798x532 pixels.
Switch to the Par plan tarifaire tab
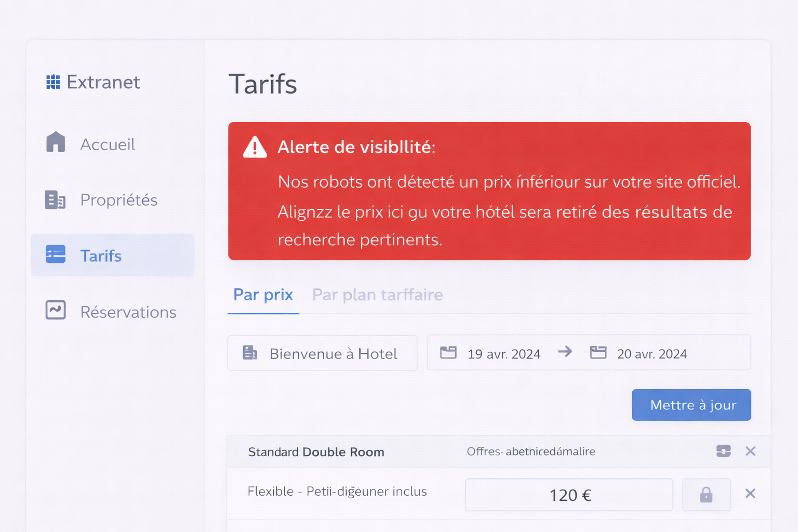point(377,295)
